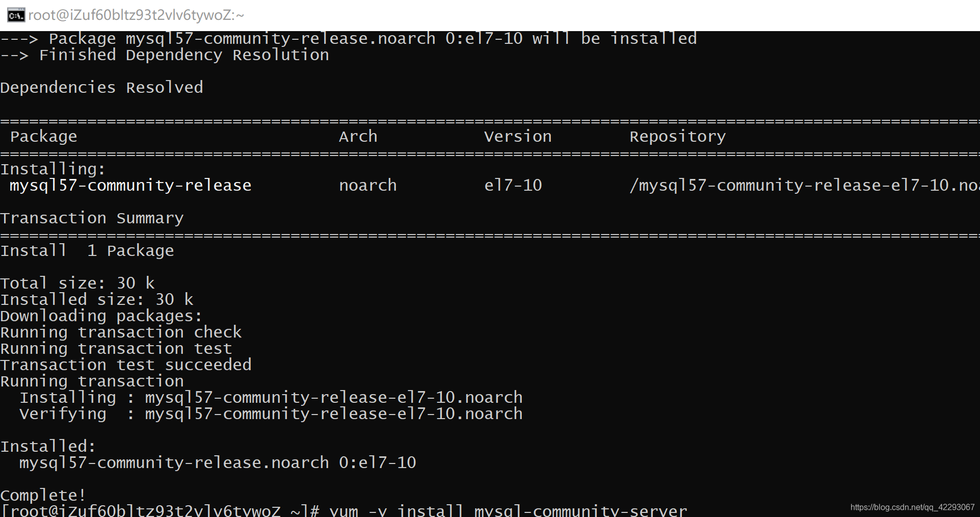This screenshot has height=517, width=980.
Task: Click mysql57-community-release in the package table row
Action: [130, 186]
